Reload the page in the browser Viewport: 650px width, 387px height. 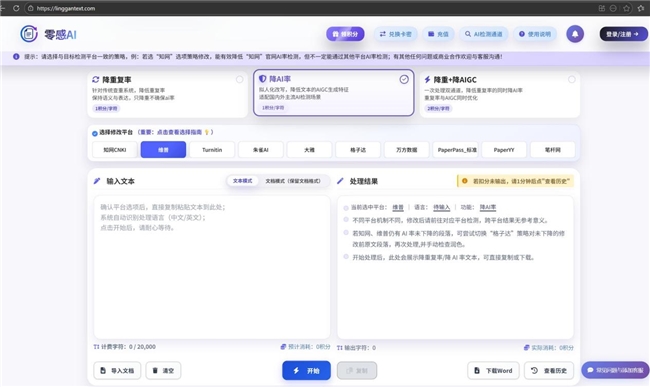click(x=16, y=8)
